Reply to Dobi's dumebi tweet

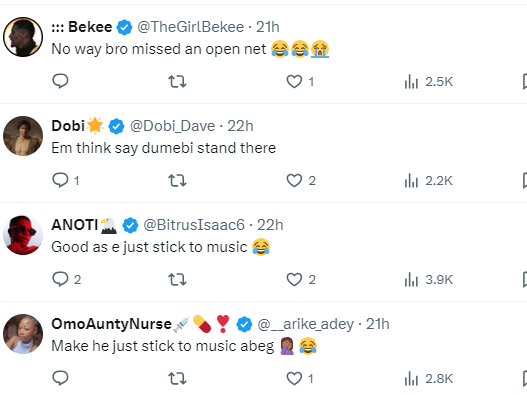tap(66, 180)
